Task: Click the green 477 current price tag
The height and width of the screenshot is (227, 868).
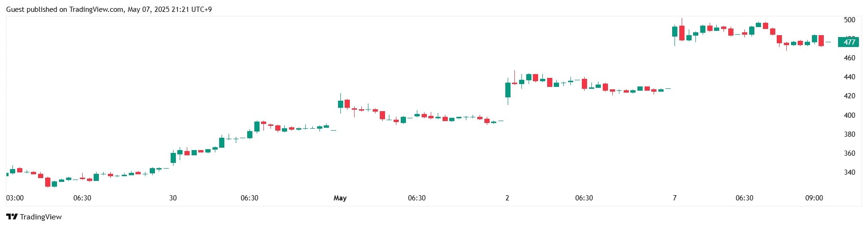Action: [849, 42]
